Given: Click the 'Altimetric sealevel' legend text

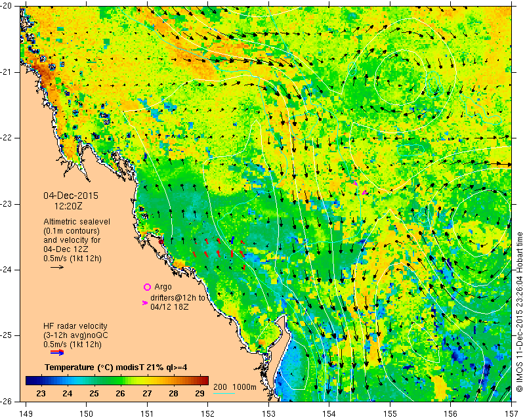Looking at the screenshot, I should click(77, 222).
